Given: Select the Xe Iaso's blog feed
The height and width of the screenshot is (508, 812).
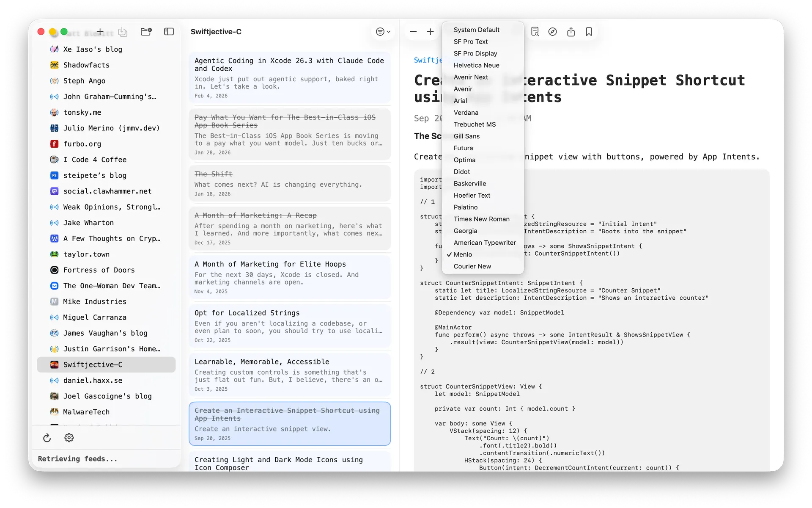Looking at the screenshot, I should point(106,50).
